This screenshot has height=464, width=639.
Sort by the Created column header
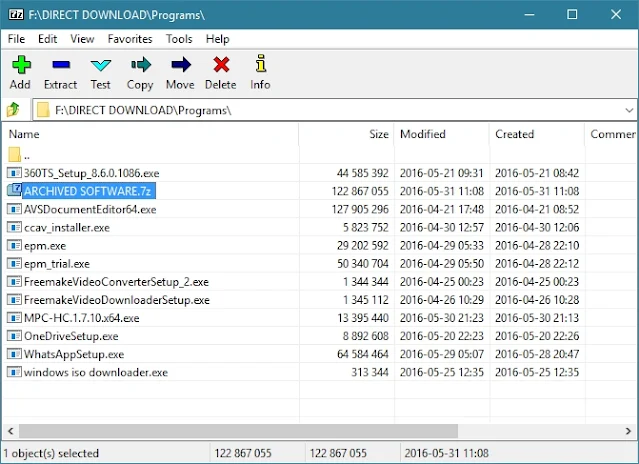pyautogui.click(x=537, y=134)
